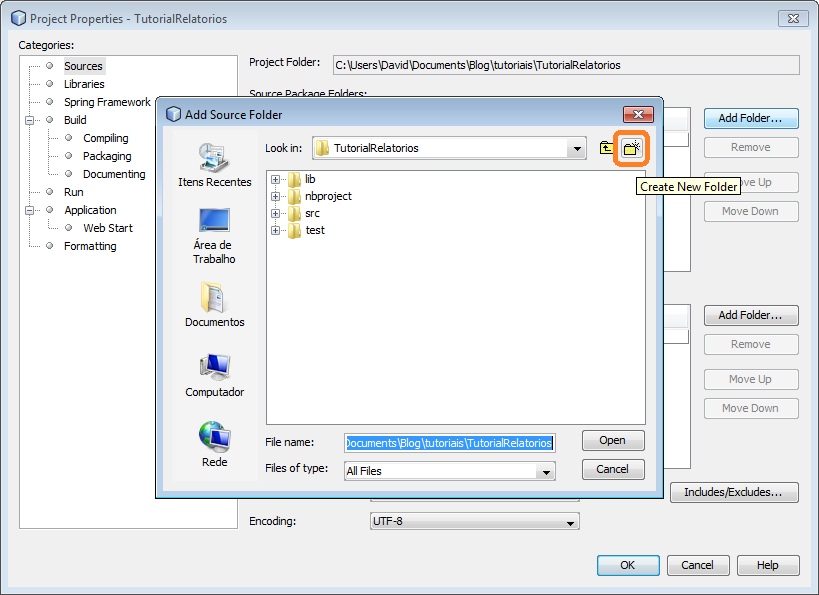Expand the lib folder node
819x595 pixels.
276,179
